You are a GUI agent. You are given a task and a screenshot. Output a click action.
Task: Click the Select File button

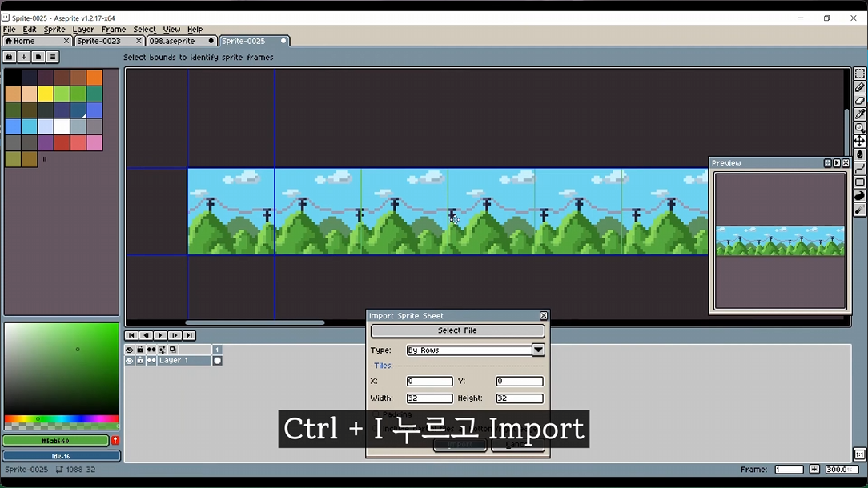(x=457, y=330)
